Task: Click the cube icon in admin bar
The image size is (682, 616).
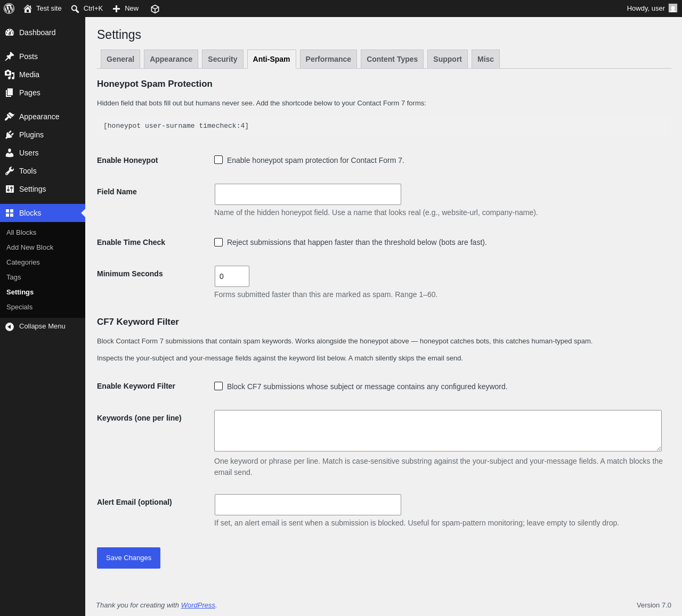Action: [x=155, y=9]
